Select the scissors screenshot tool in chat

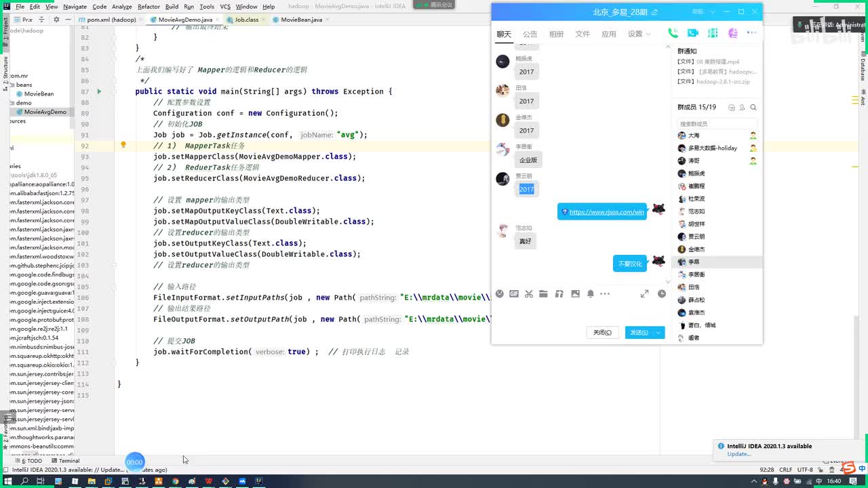[529, 293]
